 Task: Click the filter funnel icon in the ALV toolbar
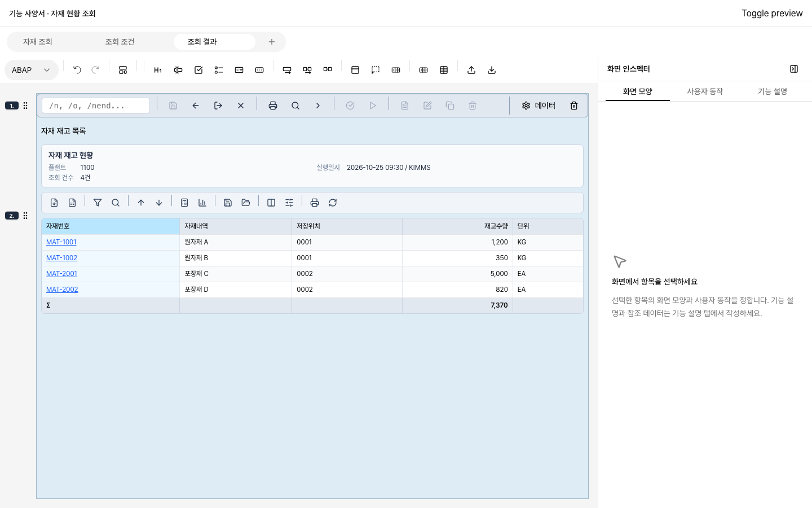click(98, 203)
